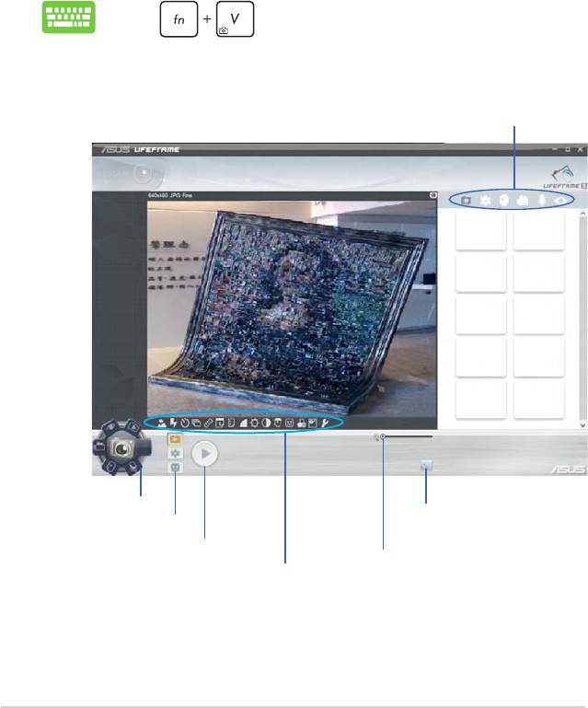Click the page-shaped icon next to calendar

[231, 424]
